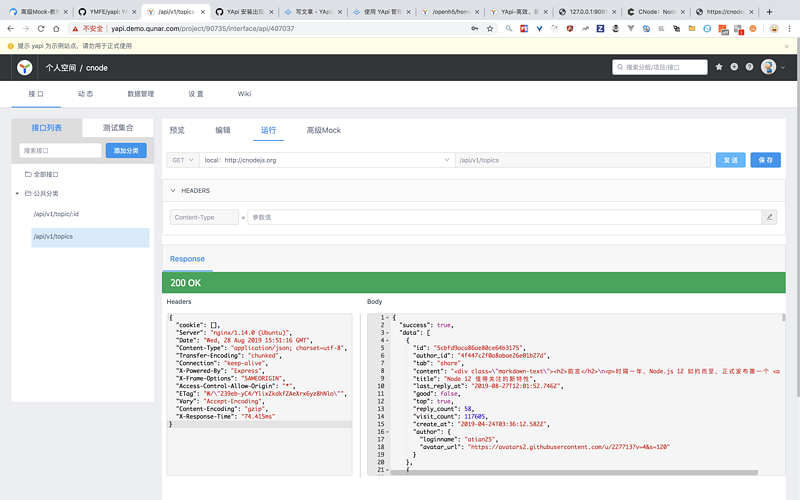This screenshot has height=500, width=800.
Task: Select /api/v1/topic/:id interface
Action: (56, 214)
